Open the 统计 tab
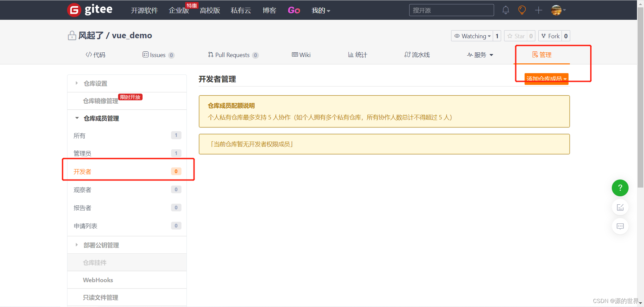644x307 pixels. tap(358, 55)
